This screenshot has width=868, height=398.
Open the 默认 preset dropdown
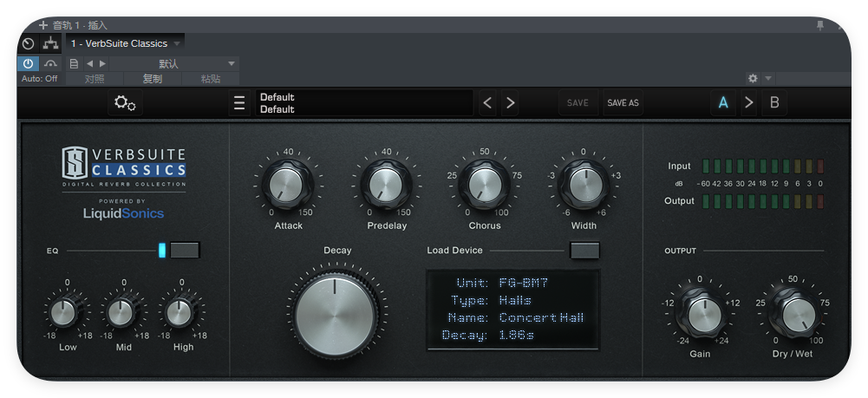pos(173,63)
